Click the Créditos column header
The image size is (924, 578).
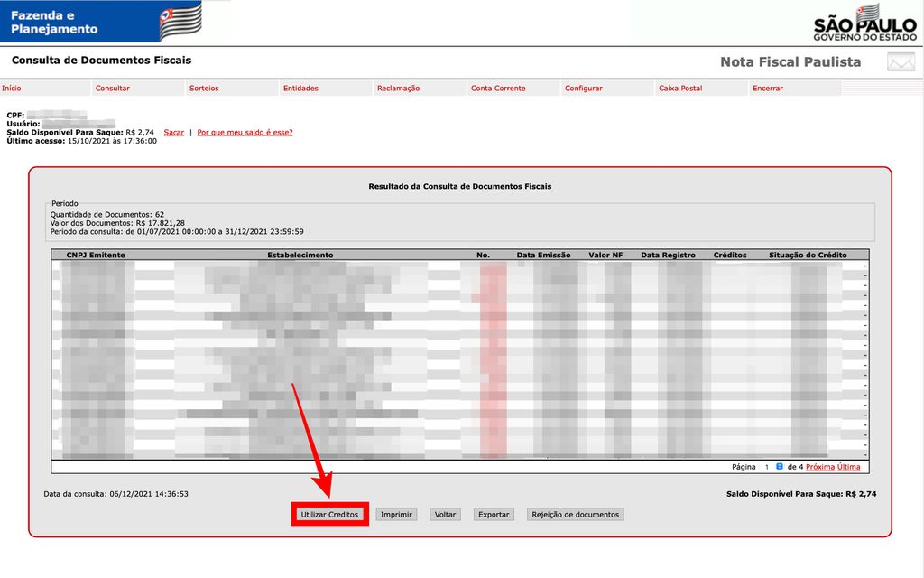pyautogui.click(x=729, y=255)
